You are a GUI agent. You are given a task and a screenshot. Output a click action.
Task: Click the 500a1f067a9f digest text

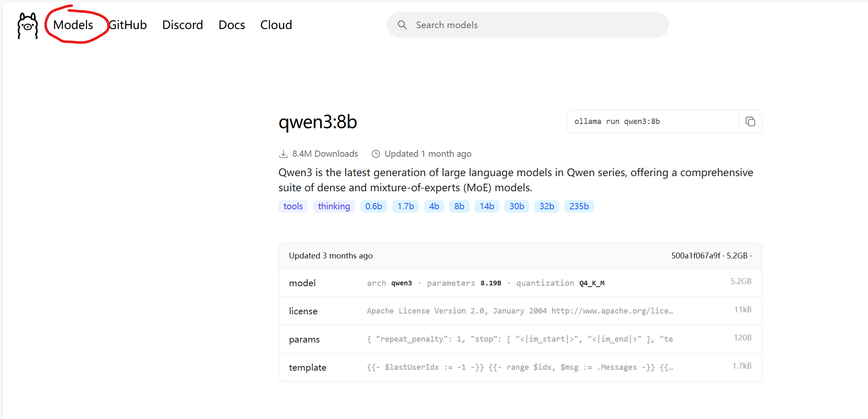point(695,256)
